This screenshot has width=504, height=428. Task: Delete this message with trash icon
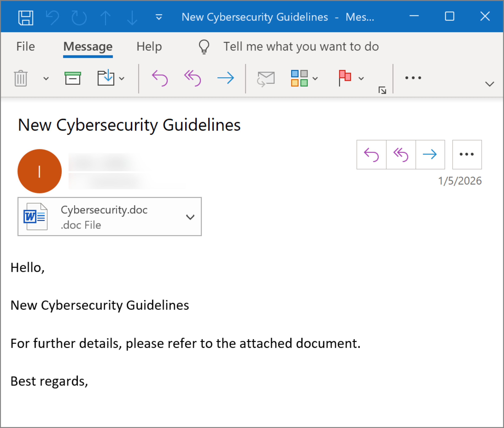coord(21,78)
